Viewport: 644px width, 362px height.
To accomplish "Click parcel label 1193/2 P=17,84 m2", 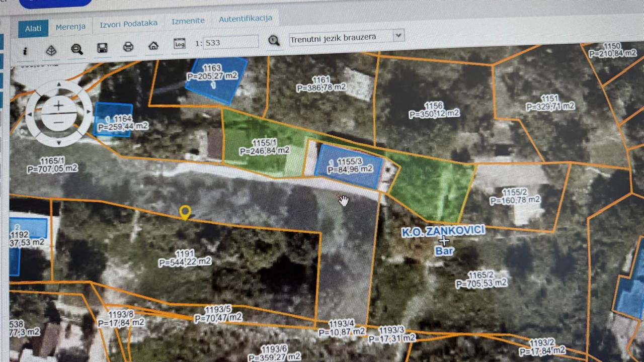I will pyautogui.click(x=542, y=346).
